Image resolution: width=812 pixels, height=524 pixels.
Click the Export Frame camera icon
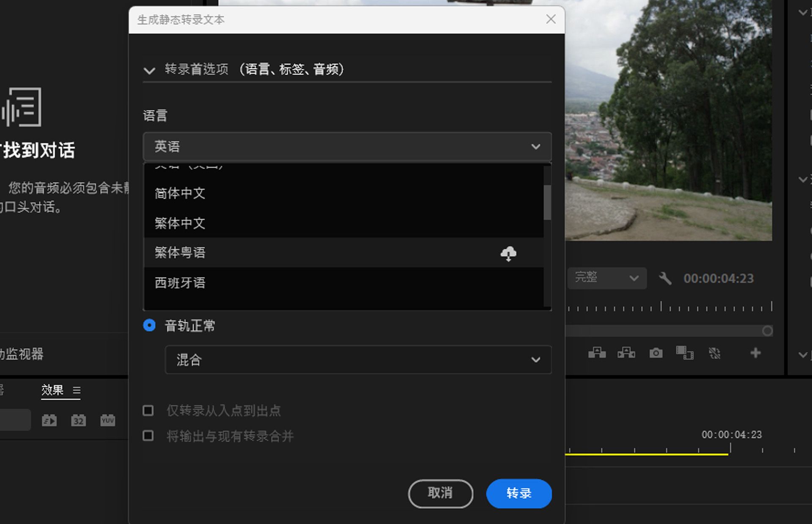(x=656, y=353)
